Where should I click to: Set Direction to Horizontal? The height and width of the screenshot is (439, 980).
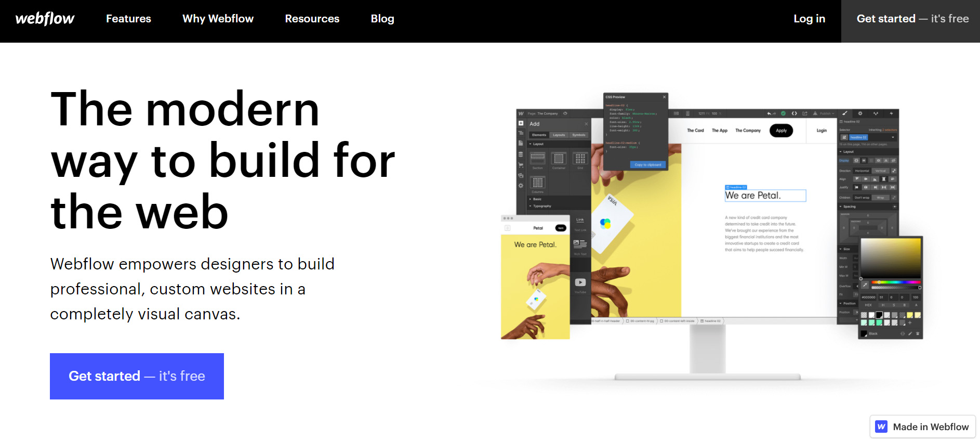pyautogui.click(x=862, y=171)
